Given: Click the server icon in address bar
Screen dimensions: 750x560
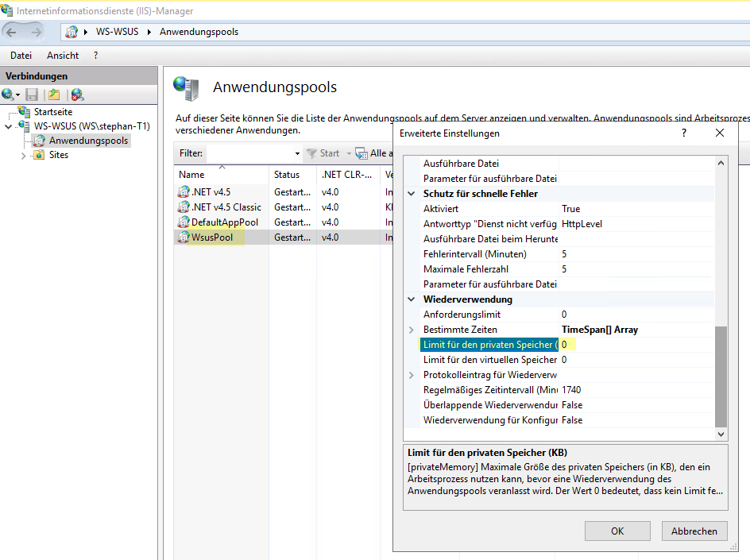Looking at the screenshot, I should coord(72,32).
